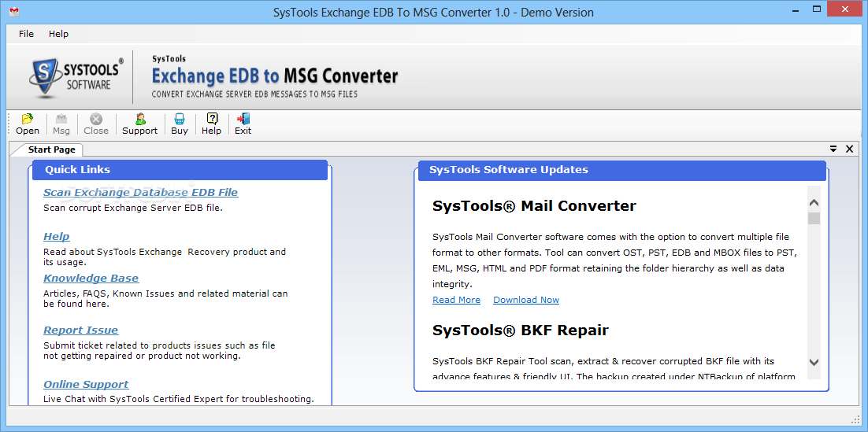Click the SysTools® BKF Repair heading
Screen dimensions: 868x432
tap(521, 330)
